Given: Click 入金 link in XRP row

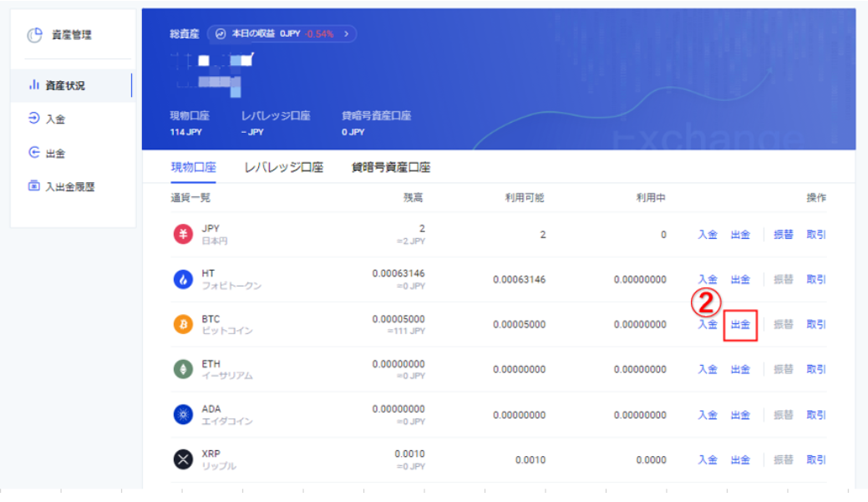Looking at the screenshot, I should tap(708, 459).
